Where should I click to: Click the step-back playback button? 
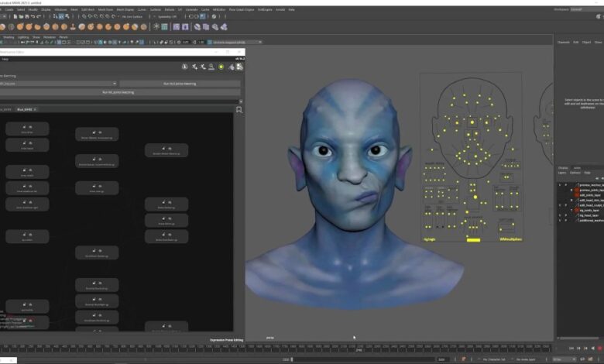pos(578,349)
